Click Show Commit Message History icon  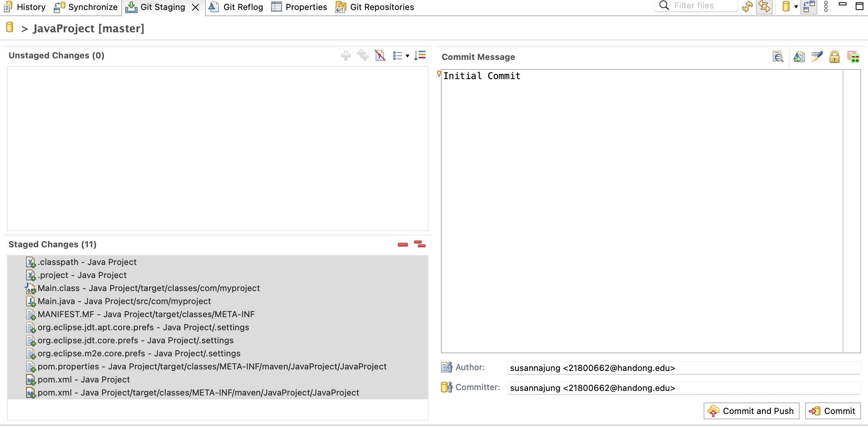[x=778, y=57]
